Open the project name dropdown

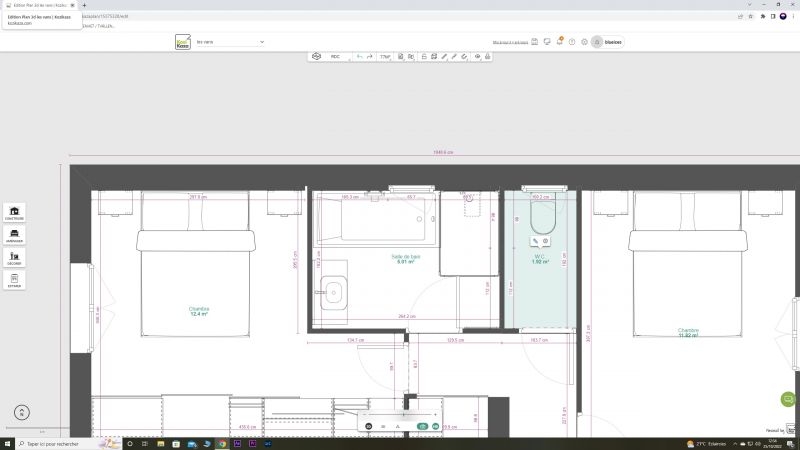click(230, 42)
